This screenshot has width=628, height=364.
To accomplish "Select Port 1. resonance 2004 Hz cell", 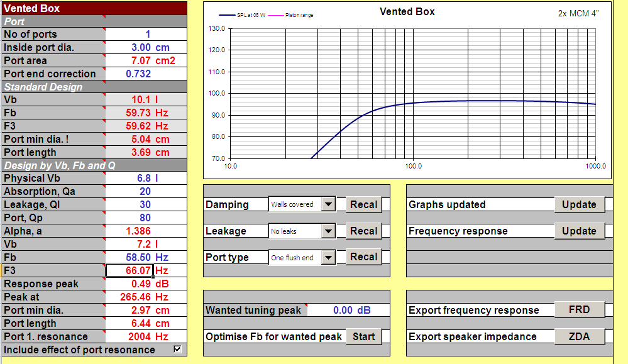I will 146,336.
